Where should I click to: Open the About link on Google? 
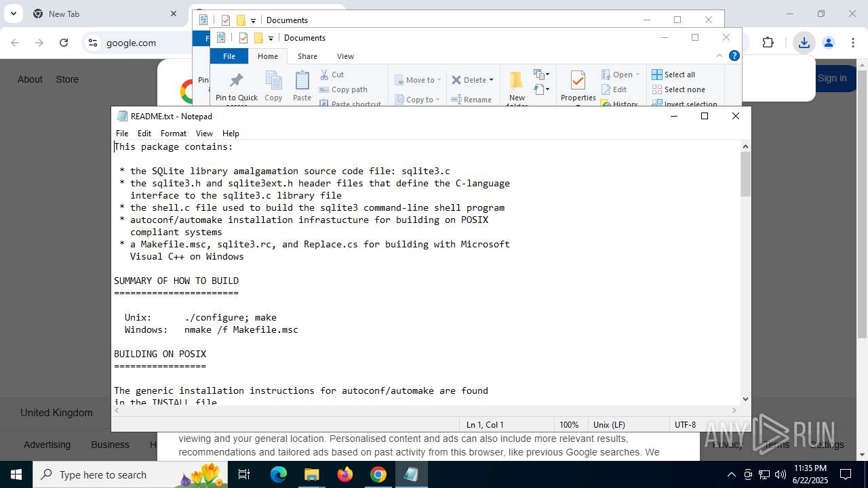(x=30, y=79)
